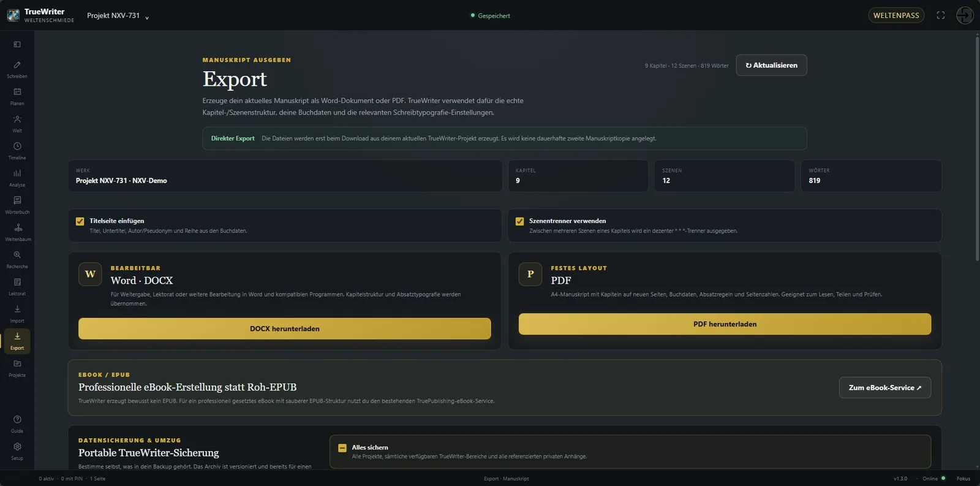Click the Gespeichert status indicator
This screenshot has height=486, width=980.
coord(490,16)
